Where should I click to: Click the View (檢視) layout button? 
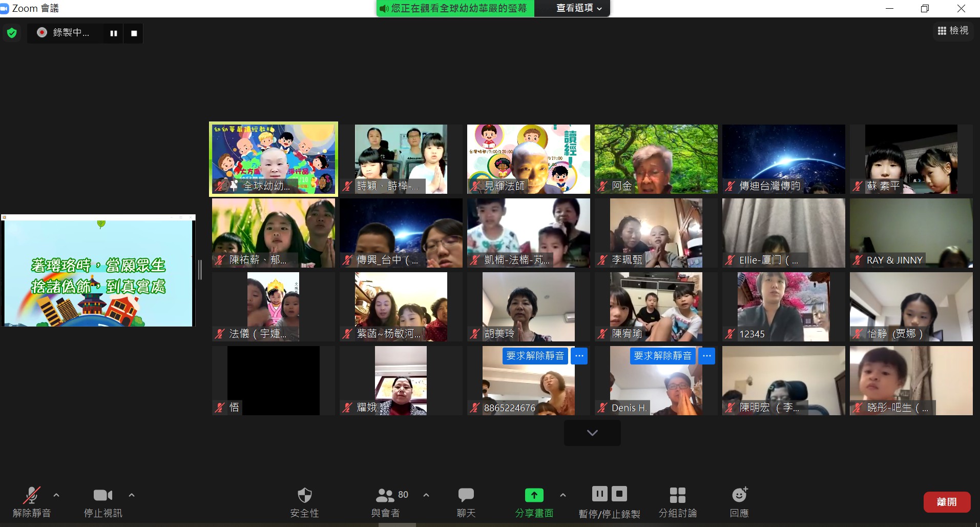click(x=953, y=31)
